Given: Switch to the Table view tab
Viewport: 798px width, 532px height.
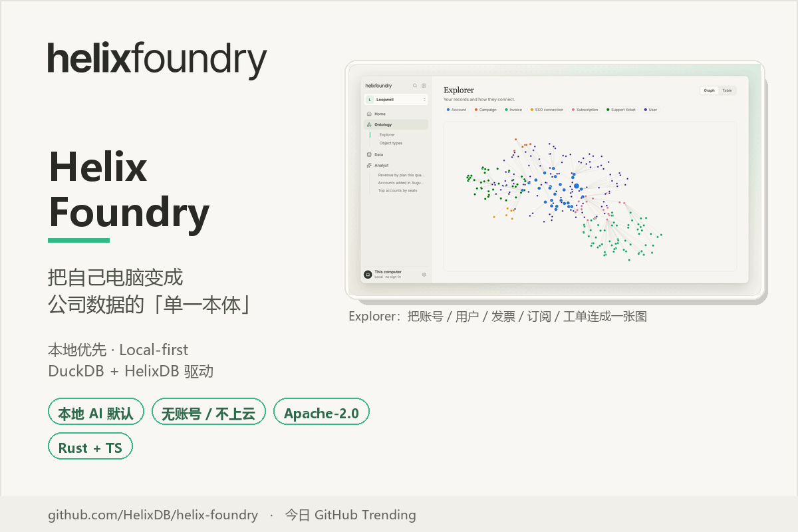Looking at the screenshot, I should tap(727, 90).
